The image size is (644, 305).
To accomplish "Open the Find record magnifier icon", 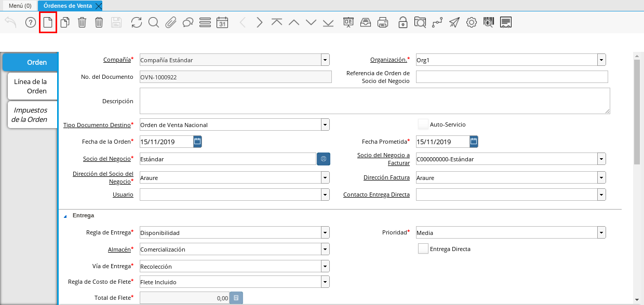I will click(153, 22).
